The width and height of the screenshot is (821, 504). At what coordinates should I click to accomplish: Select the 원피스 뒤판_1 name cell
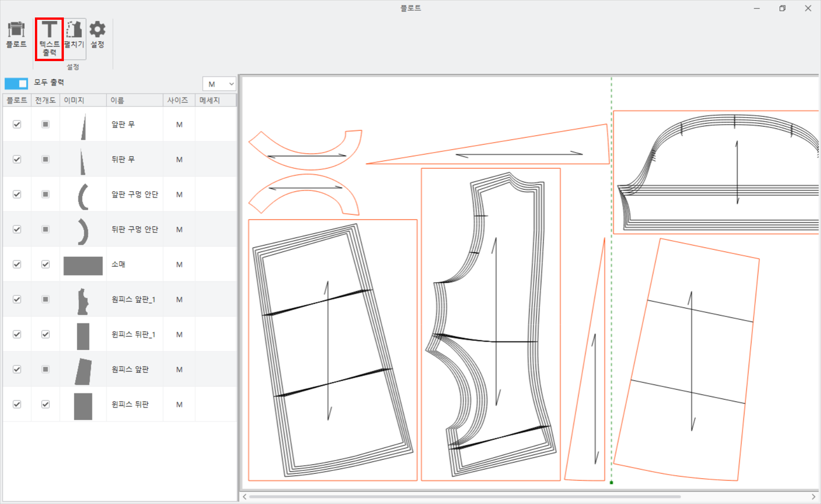(135, 334)
